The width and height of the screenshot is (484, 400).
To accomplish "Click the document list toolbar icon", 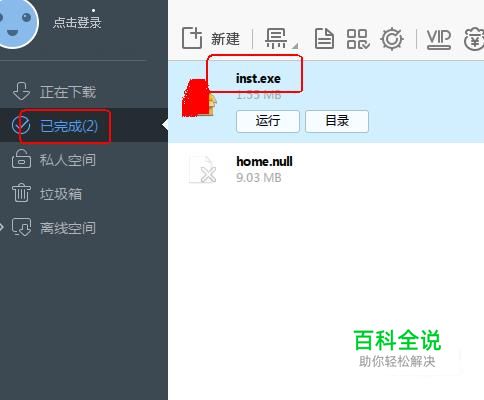I will click(324, 39).
